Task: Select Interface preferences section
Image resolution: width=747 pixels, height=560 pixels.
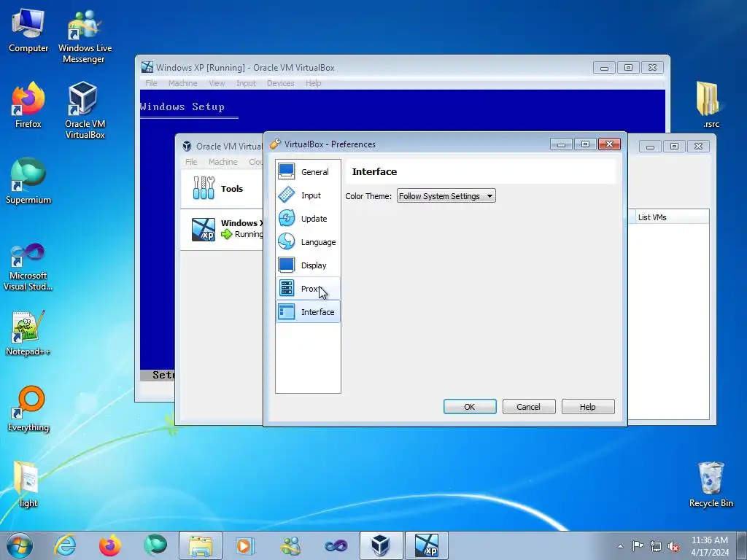Action: coord(308,312)
